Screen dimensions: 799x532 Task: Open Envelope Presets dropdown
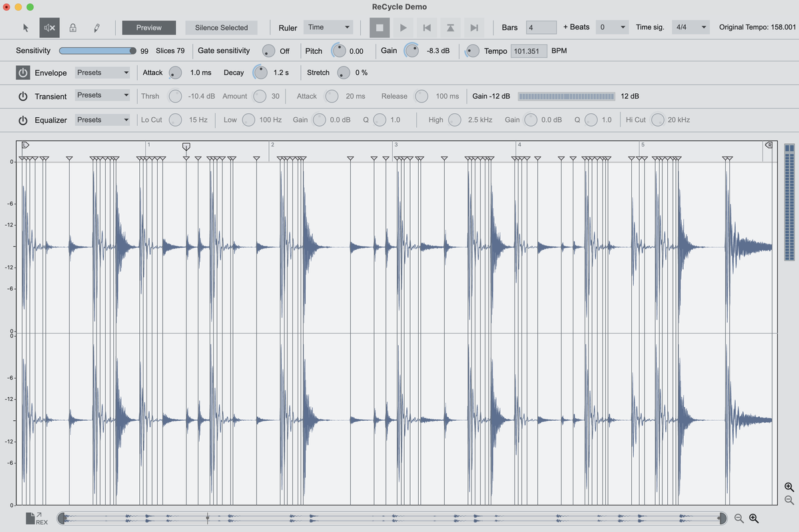click(103, 73)
